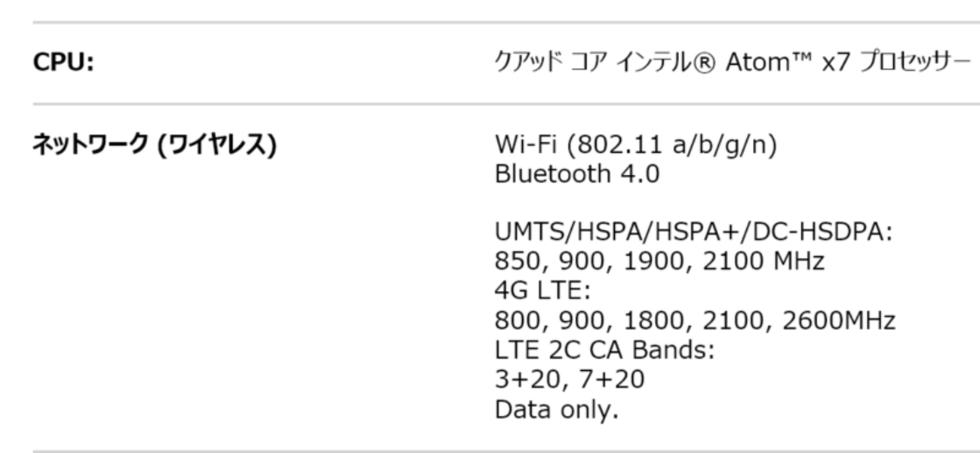The height and width of the screenshot is (453, 980).
Task: Click the Data only. text
Action: point(556,411)
